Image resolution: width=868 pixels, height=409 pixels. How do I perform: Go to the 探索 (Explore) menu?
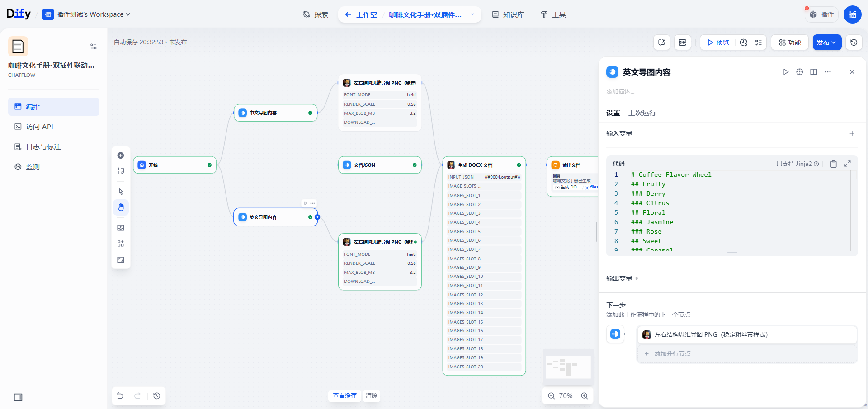click(x=316, y=14)
